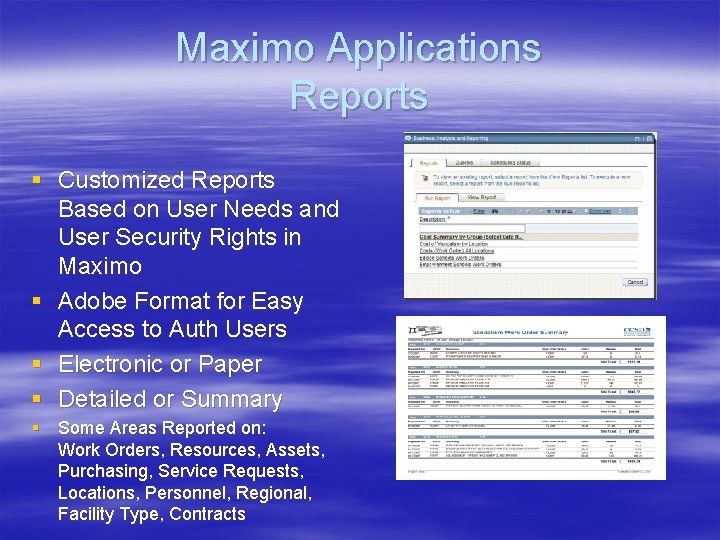
Task: Click the Vandalism Work Order Summary report thumbnail
Action: (x=531, y=398)
